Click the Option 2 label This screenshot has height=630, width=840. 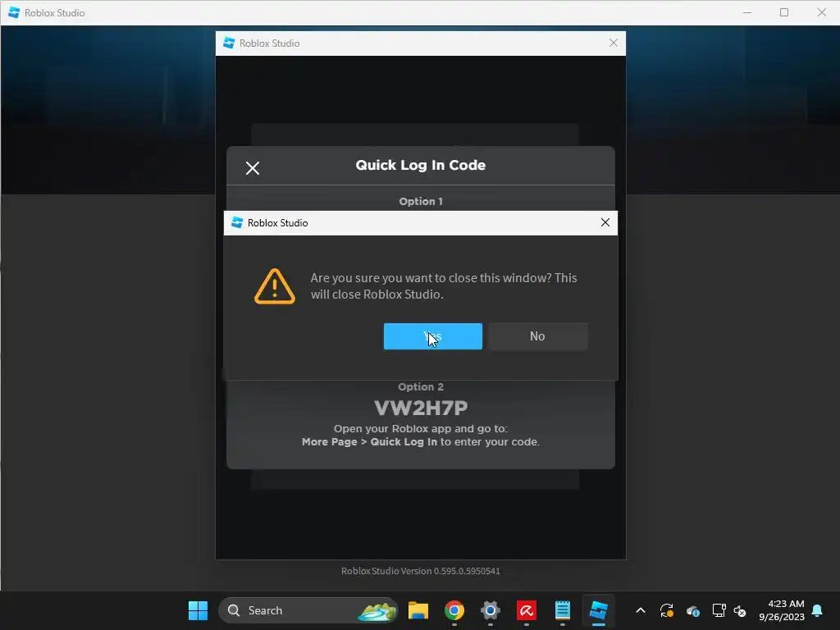(421, 387)
